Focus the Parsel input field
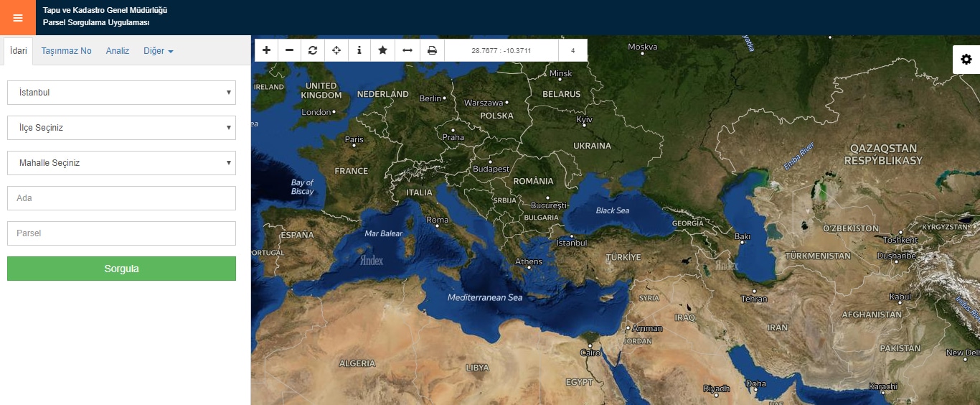 [x=121, y=233]
